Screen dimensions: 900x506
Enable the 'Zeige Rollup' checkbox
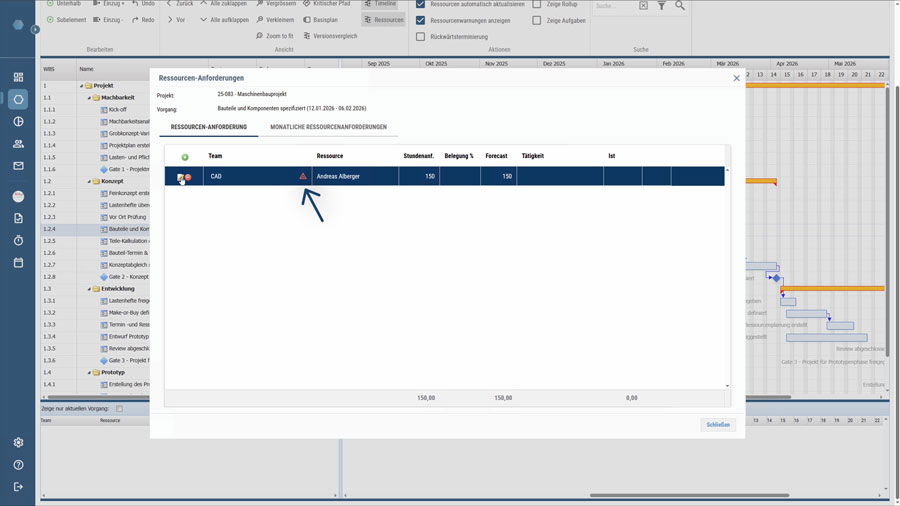[537, 4]
